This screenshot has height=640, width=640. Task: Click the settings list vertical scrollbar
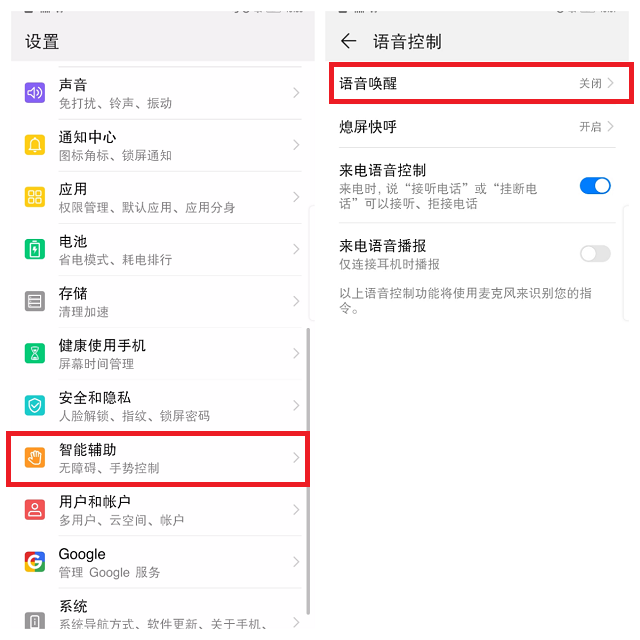(308, 471)
